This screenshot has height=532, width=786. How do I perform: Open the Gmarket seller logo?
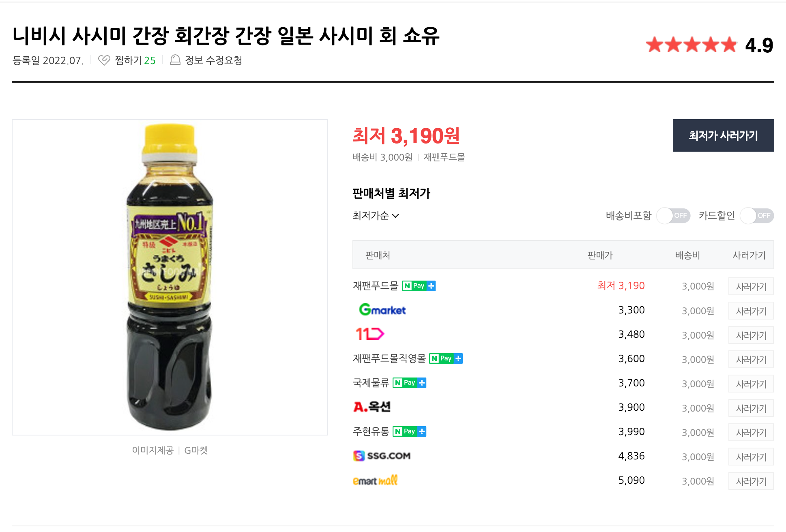tap(382, 310)
